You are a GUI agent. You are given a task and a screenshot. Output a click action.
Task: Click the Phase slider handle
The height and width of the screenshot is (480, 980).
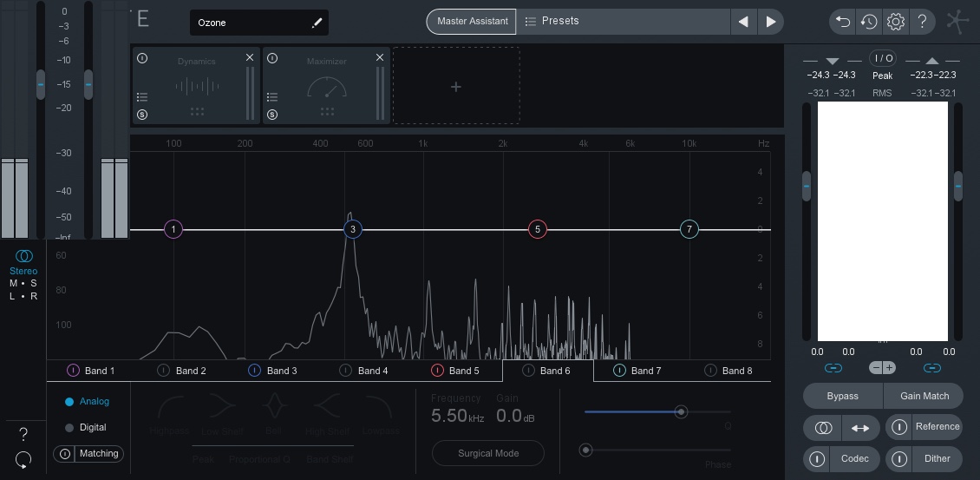[585, 450]
